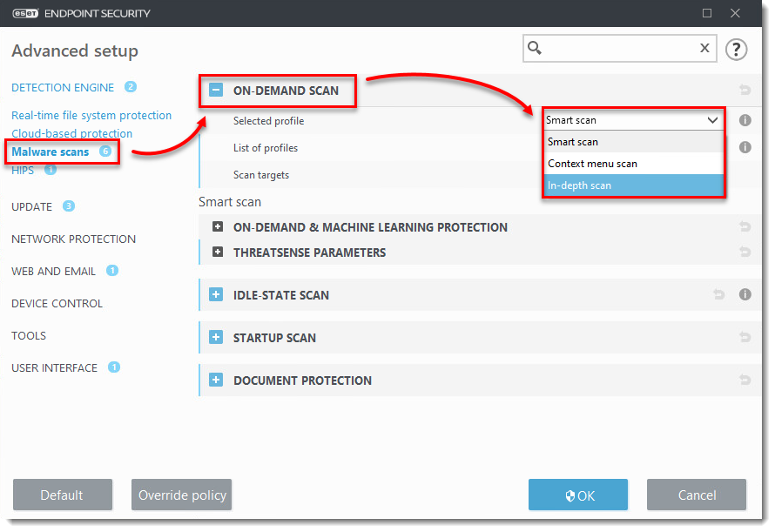Screen dimensions: 775x532
Task: Open Real-time file system protection
Action: coord(91,115)
